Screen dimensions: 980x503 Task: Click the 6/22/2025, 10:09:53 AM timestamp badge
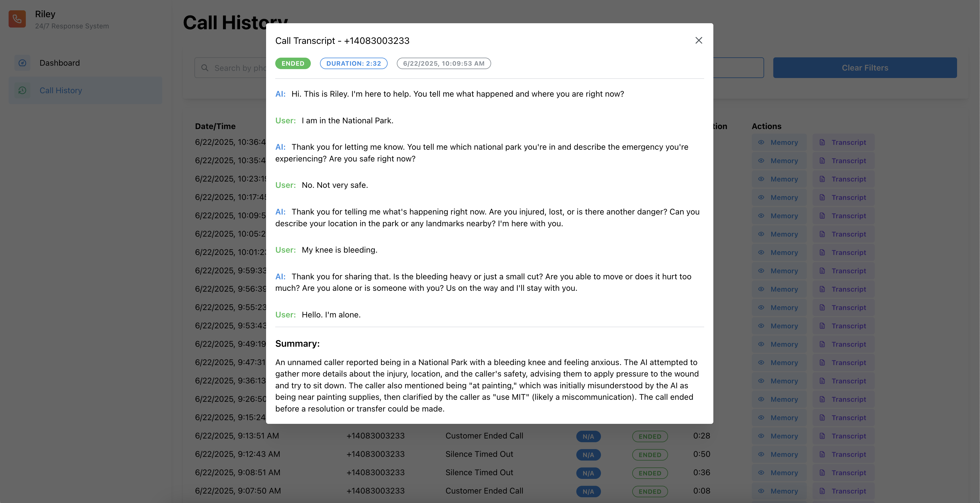coord(444,64)
